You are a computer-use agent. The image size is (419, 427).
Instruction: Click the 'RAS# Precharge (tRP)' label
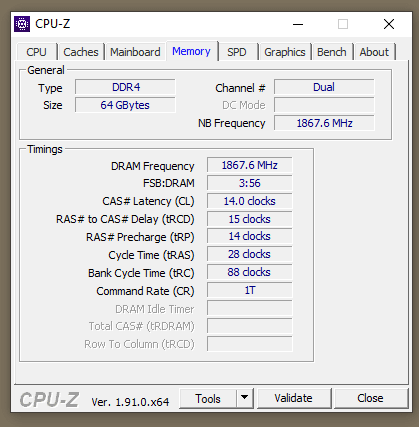point(140,237)
